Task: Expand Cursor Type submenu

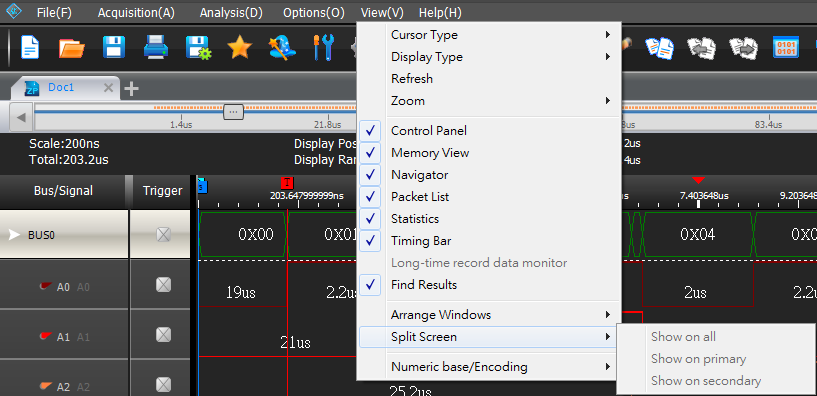Action: [489, 35]
